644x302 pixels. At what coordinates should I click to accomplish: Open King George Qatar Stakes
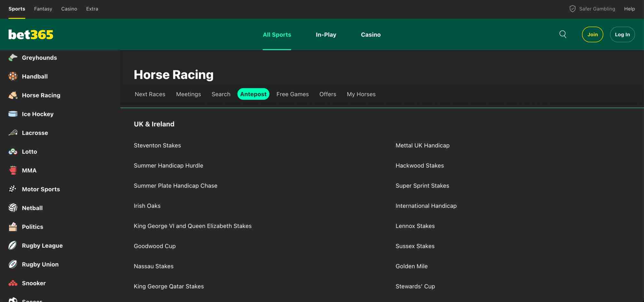coord(169,286)
